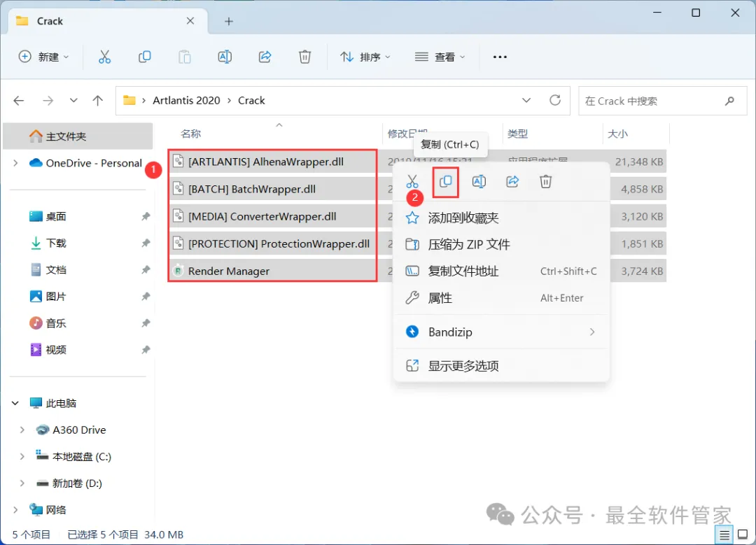Open a new tab with plus button

[229, 21]
